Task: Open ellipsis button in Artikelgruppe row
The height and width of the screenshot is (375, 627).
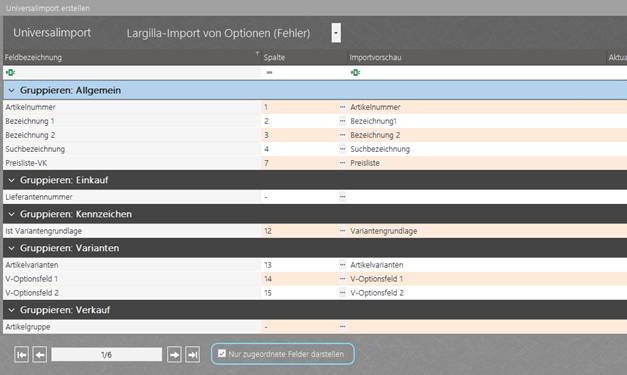Action: click(342, 327)
